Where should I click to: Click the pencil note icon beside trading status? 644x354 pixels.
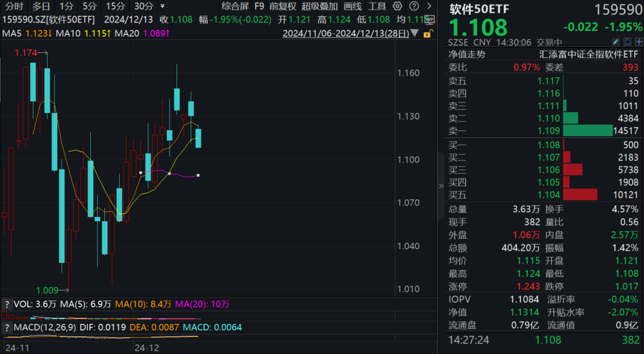pyautogui.click(x=616, y=42)
